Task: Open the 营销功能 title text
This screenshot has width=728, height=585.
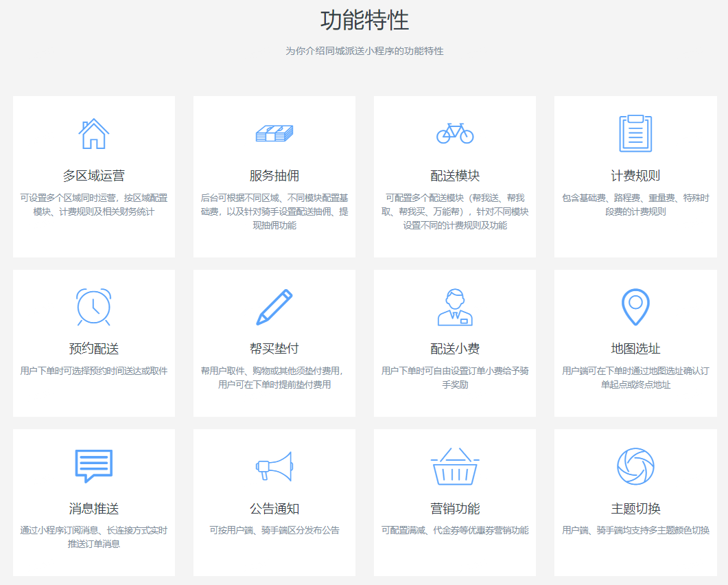Action: pyautogui.click(x=455, y=509)
